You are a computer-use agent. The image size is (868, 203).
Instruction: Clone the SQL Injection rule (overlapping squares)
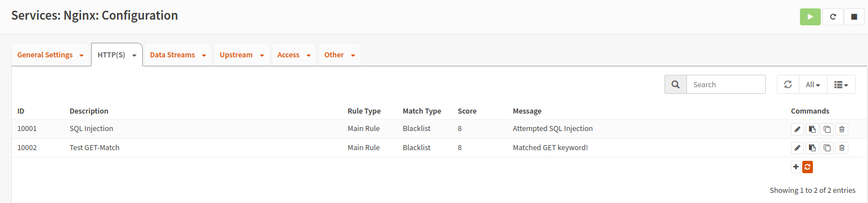(x=827, y=129)
